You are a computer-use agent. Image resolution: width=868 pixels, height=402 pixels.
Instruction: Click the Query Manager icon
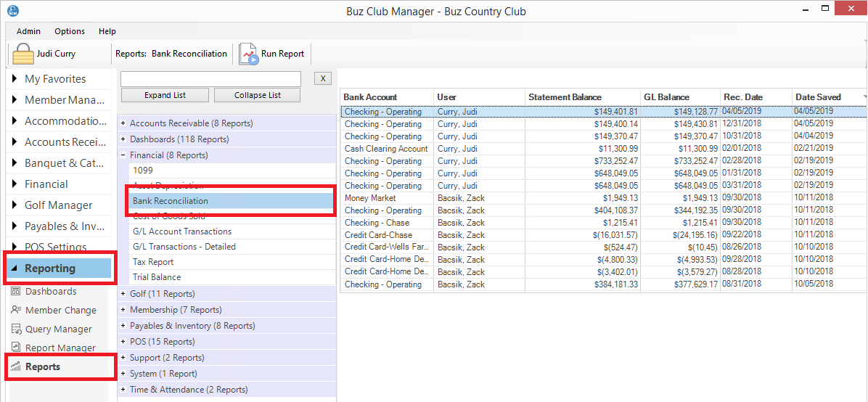(x=16, y=329)
